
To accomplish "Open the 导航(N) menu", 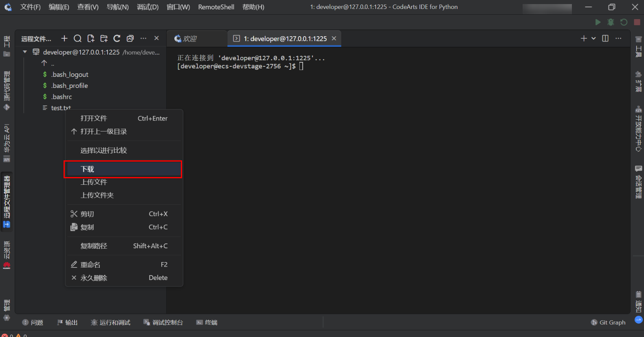I will (x=118, y=7).
